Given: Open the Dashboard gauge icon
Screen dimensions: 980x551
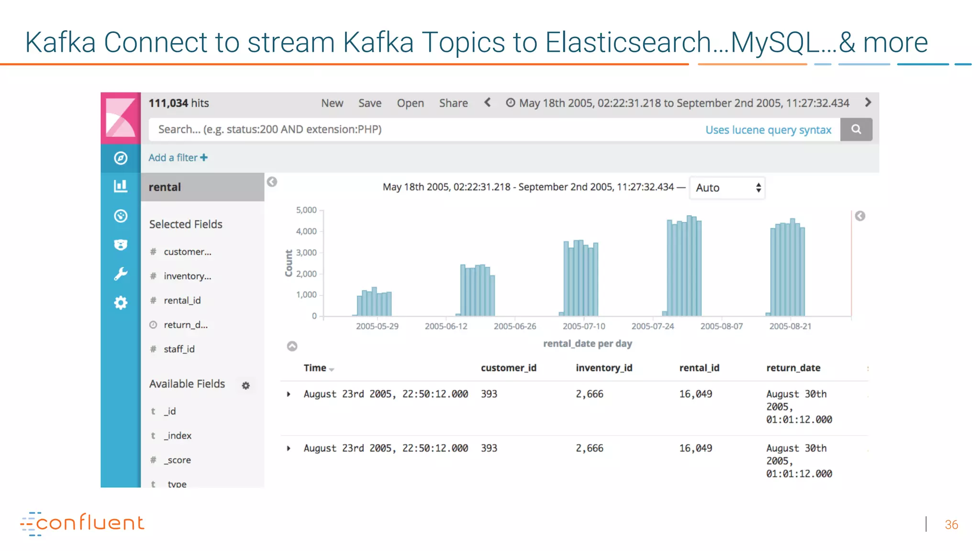Looking at the screenshot, I should point(121,216).
